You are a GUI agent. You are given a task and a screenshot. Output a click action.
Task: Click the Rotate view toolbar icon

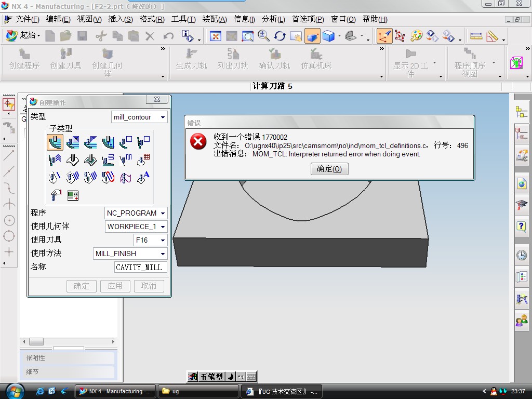click(280, 36)
